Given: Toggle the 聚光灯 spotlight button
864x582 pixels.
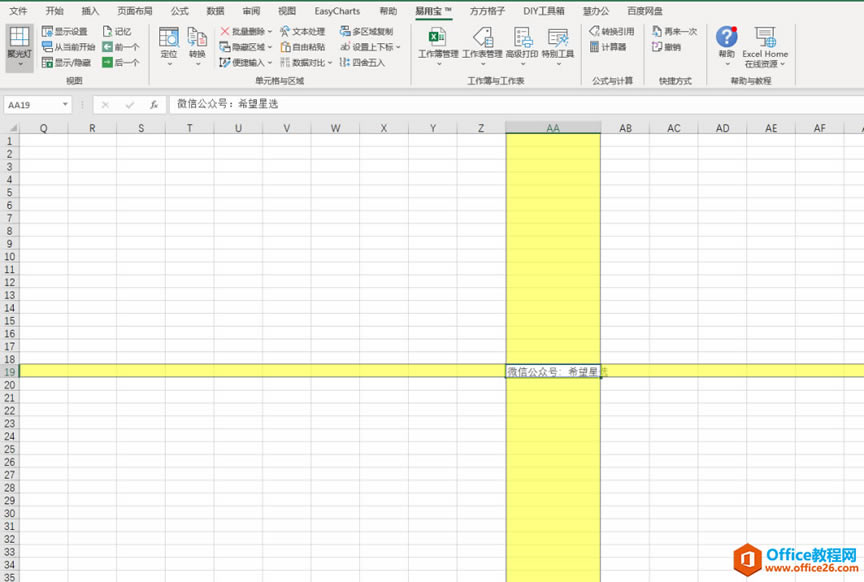Looking at the screenshot, I should pos(19,46).
